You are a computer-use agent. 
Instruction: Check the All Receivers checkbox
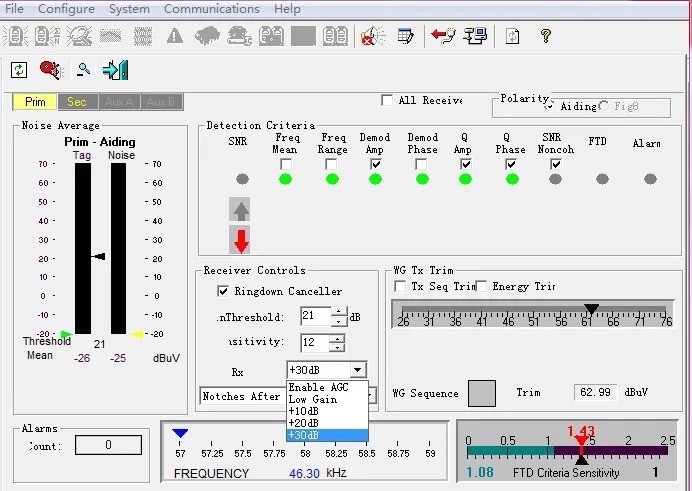[x=387, y=100]
